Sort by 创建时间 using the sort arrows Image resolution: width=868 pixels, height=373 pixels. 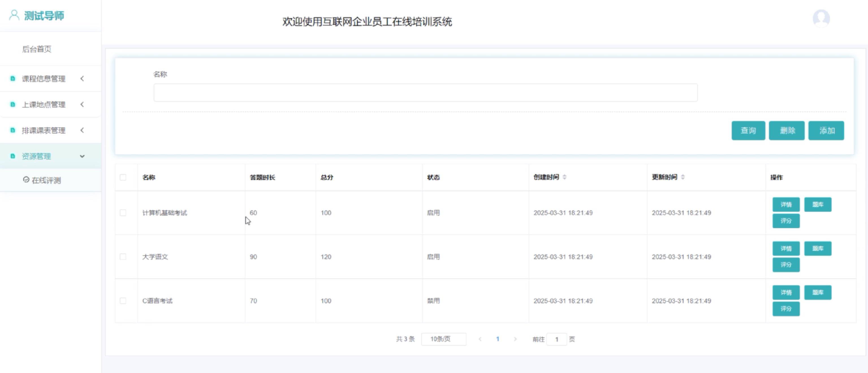point(564,177)
